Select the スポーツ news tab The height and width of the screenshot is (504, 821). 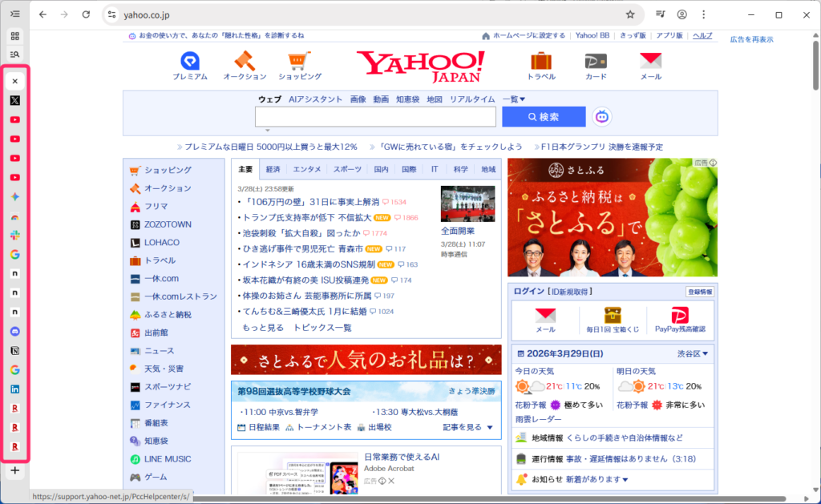(347, 169)
